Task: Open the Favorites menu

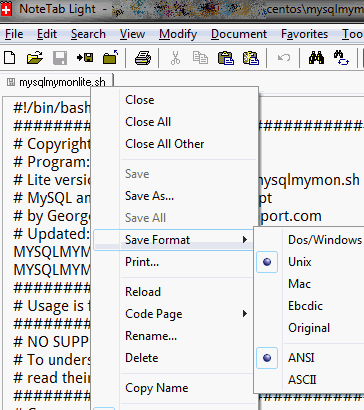Action: (x=304, y=34)
